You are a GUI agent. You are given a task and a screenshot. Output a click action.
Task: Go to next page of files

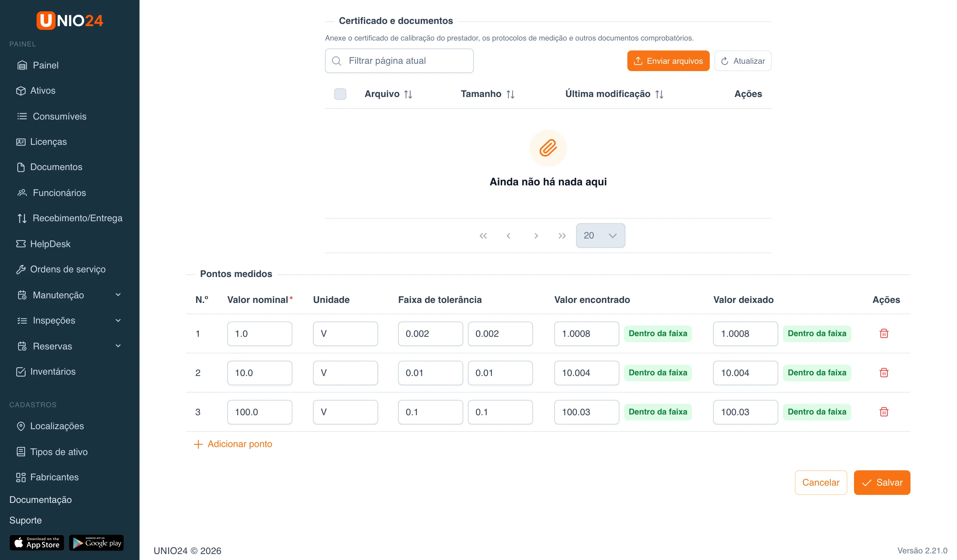(536, 236)
